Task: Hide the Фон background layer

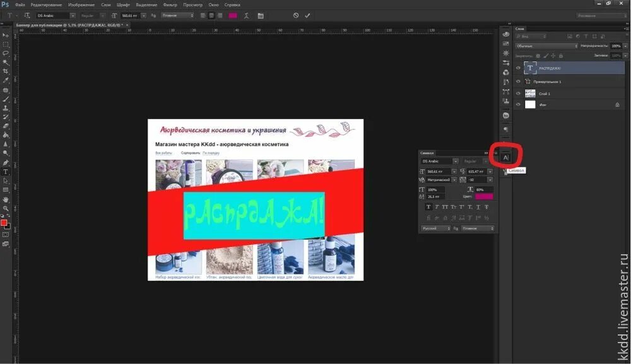Action: pos(518,104)
